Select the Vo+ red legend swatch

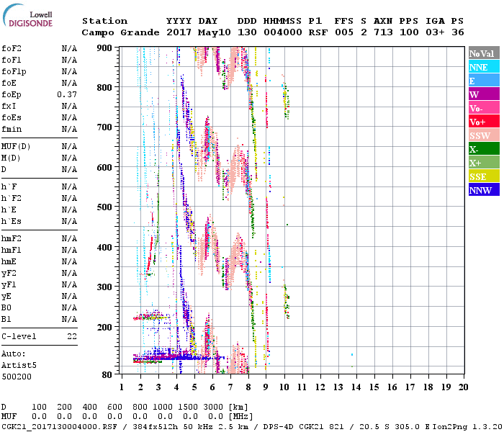point(484,122)
